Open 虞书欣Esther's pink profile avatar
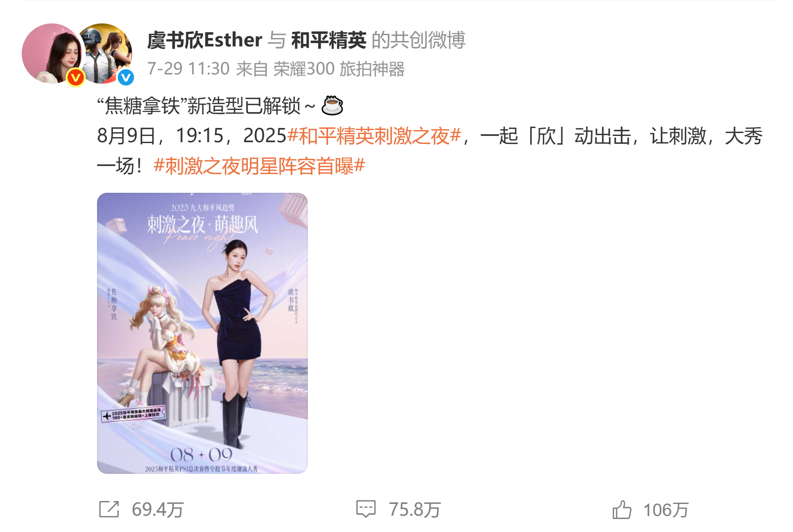This screenshot has width=793, height=532. [51, 54]
